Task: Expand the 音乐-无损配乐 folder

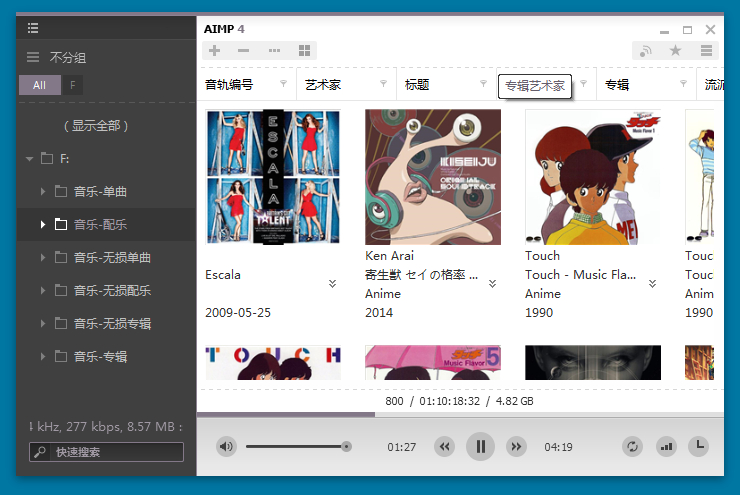Action: pos(43,291)
